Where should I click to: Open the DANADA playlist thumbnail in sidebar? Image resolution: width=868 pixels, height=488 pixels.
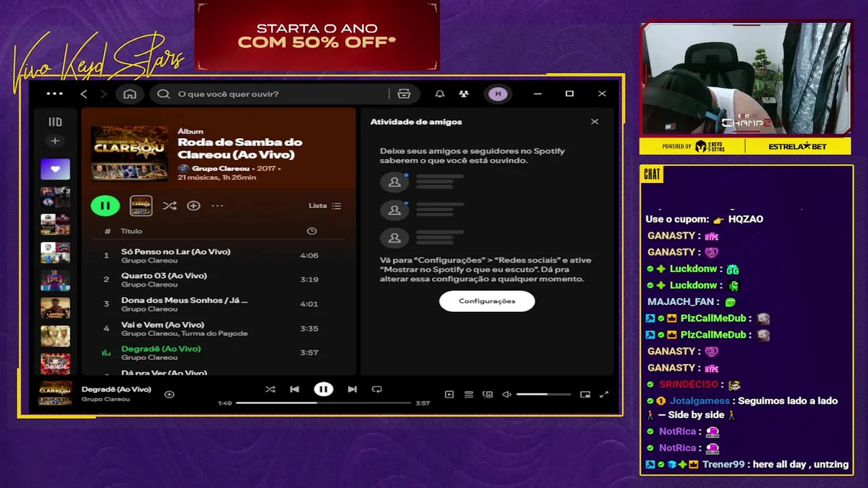coord(55,364)
